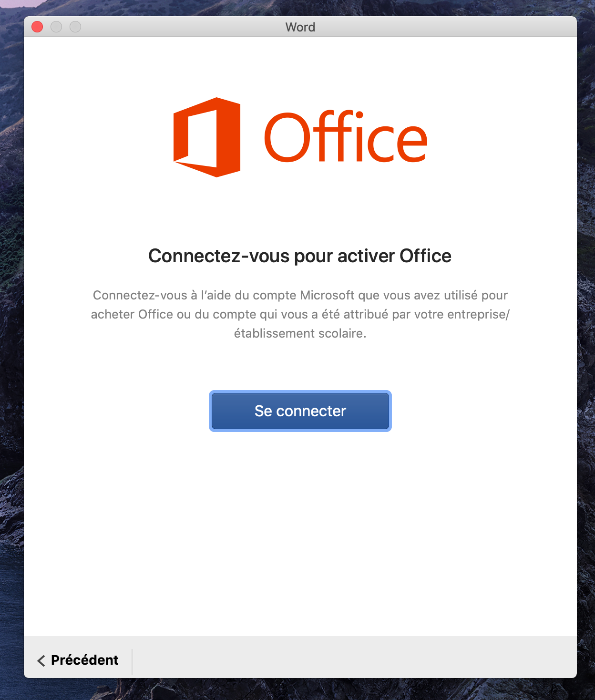Image resolution: width=595 pixels, height=700 pixels.
Task: Click the gray minimize window button
Action: [x=56, y=27]
